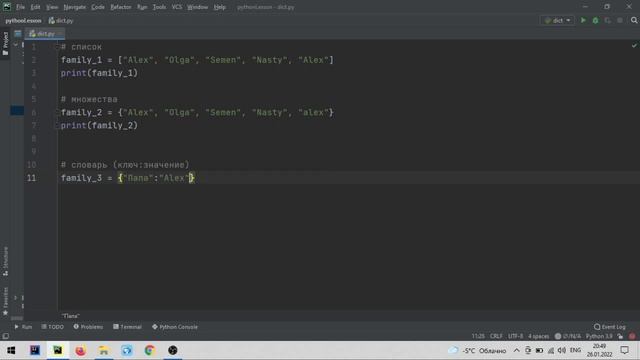Click the PyCharm logo icon in title bar
The image size is (640, 360).
pos(7,7)
